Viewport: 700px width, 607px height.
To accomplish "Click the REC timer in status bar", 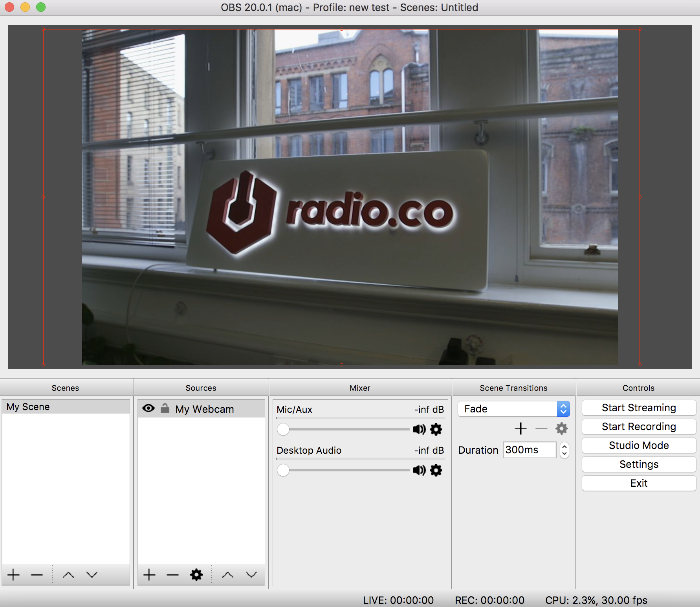I will [x=489, y=600].
